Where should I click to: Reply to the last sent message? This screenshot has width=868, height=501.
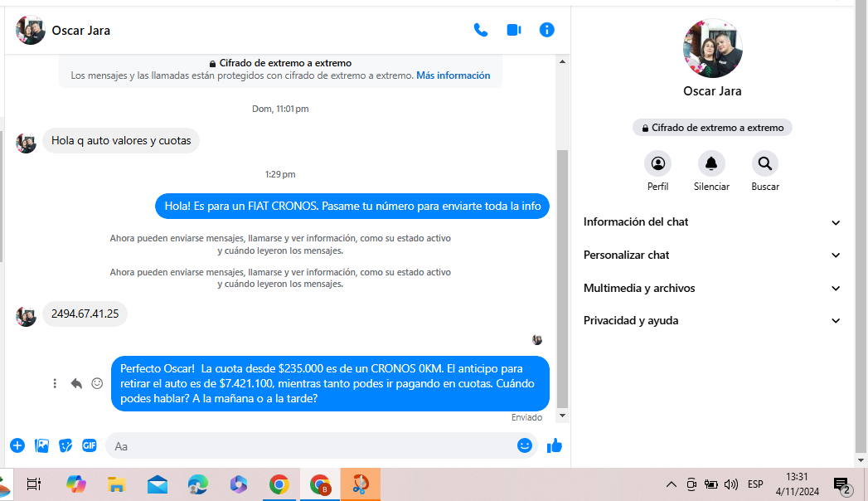tap(76, 383)
